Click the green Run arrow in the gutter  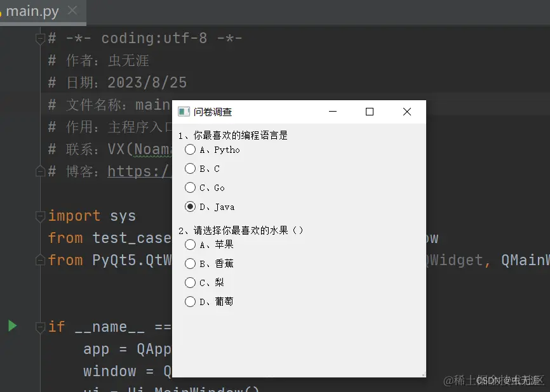point(11,326)
